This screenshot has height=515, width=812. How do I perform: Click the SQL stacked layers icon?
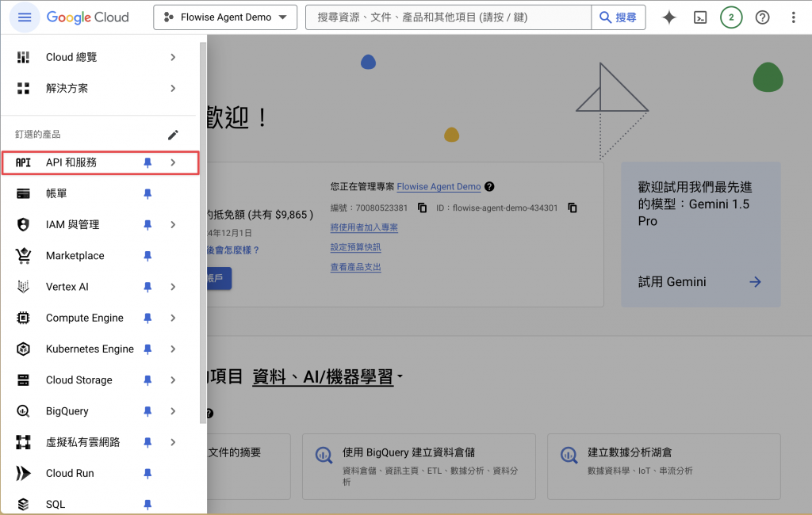point(23,504)
